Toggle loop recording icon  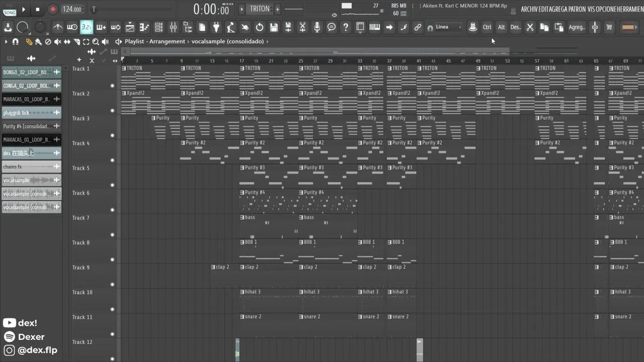[x=115, y=27]
